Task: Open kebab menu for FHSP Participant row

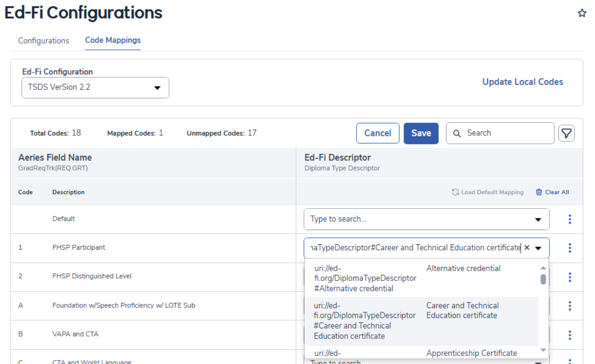Action: [570, 248]
